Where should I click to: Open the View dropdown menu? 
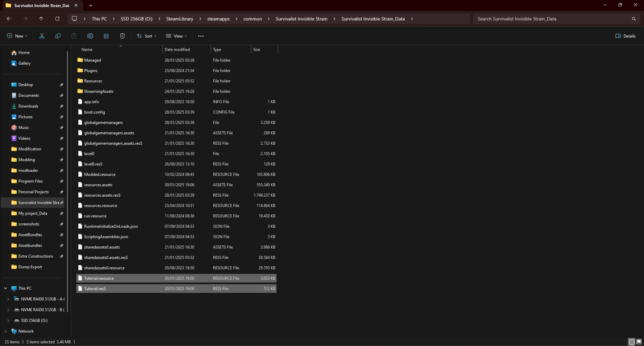tap(176, 36)
